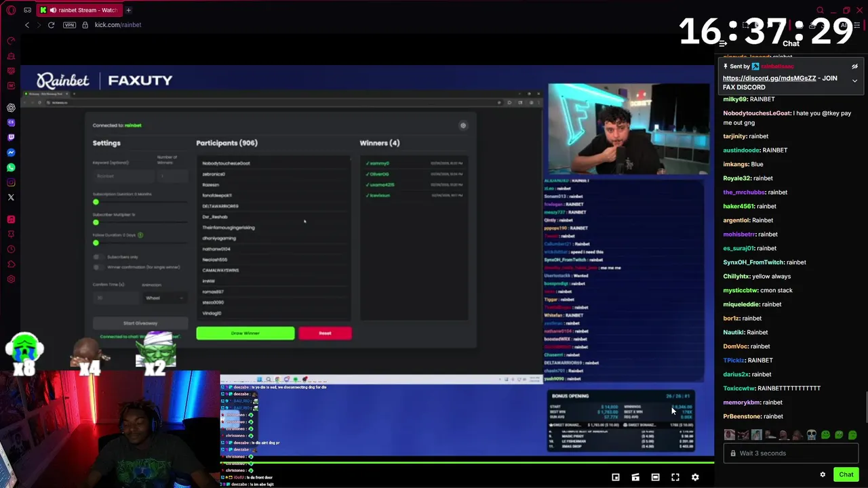The width and height of the screenshot is (868, 488).
Task: Open GX Cleaner in the Opera sidebar
Action: 11,56
